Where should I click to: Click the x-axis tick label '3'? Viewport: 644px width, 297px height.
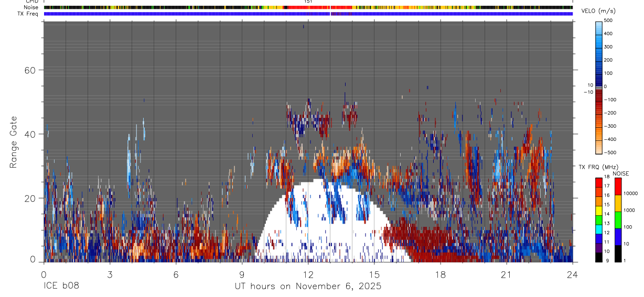110,274
